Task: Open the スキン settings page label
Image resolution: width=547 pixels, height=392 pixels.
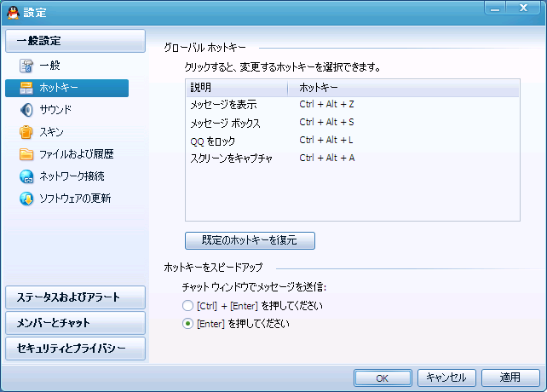Action: pyautogui.click(x=51, y=132)
